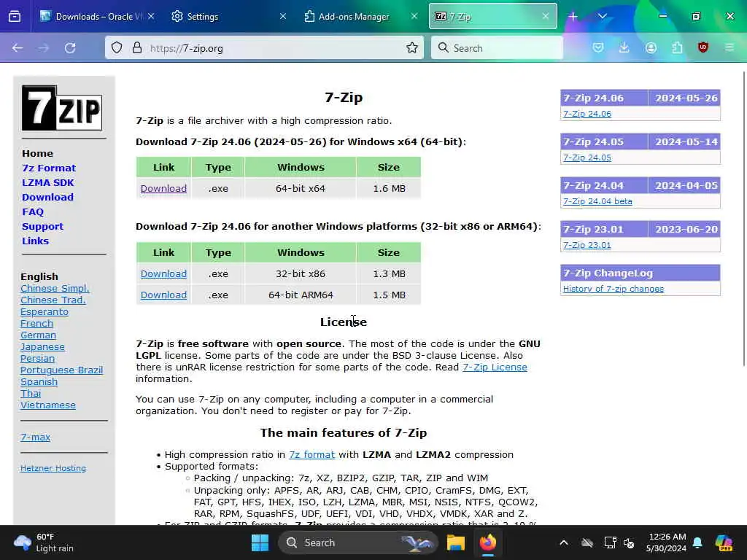
Task: View site security padlock info
Action: [x=137, y=47]
